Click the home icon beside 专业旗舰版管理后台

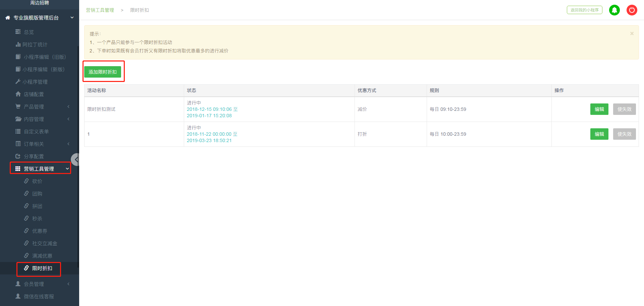8,18
